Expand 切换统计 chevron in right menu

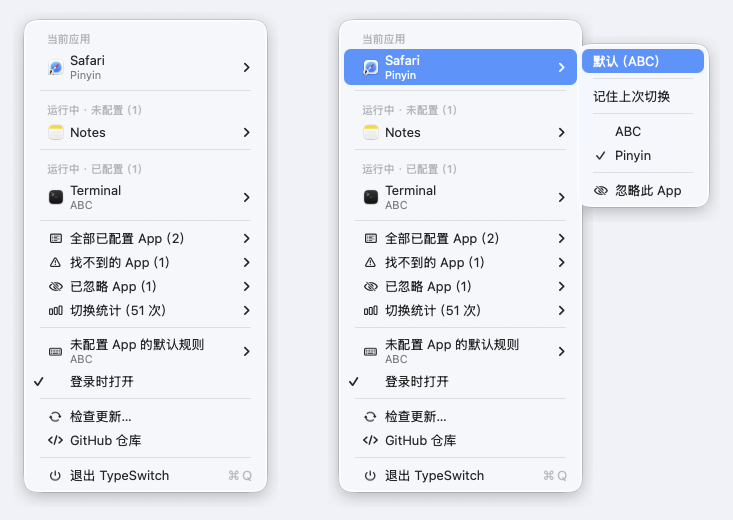coord(561,310)
